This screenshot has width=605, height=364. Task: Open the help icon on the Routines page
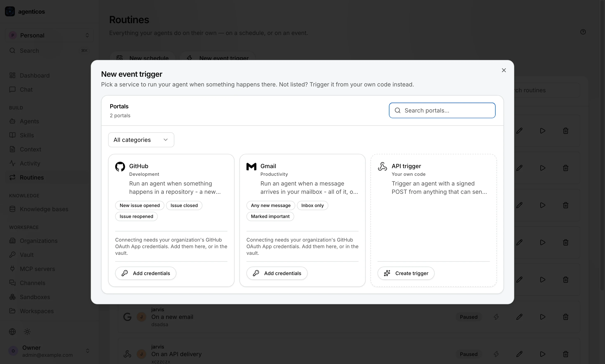[x=583, y=32]
